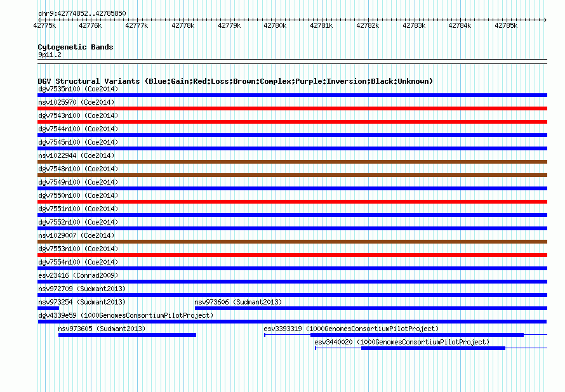Click the nsv1029007 (Coe2014) label
Image resolution: width=565 pixels, height=392 pixels.
(x=76, y=235)
